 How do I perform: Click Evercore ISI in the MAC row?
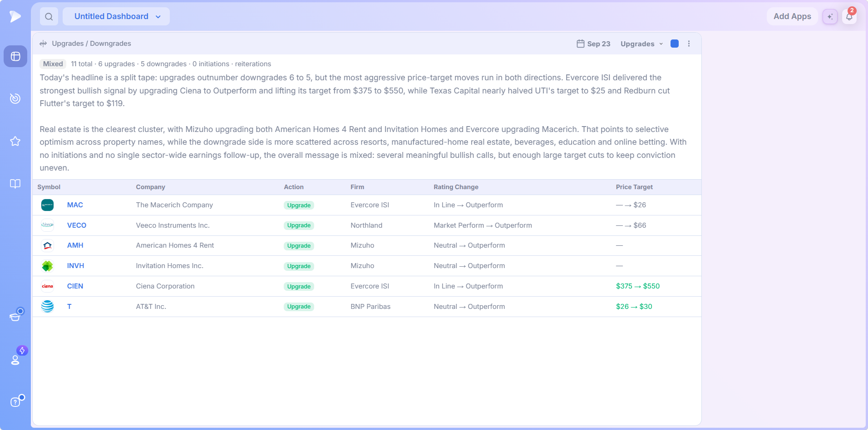pyautogui.click(x=370, y=205)
